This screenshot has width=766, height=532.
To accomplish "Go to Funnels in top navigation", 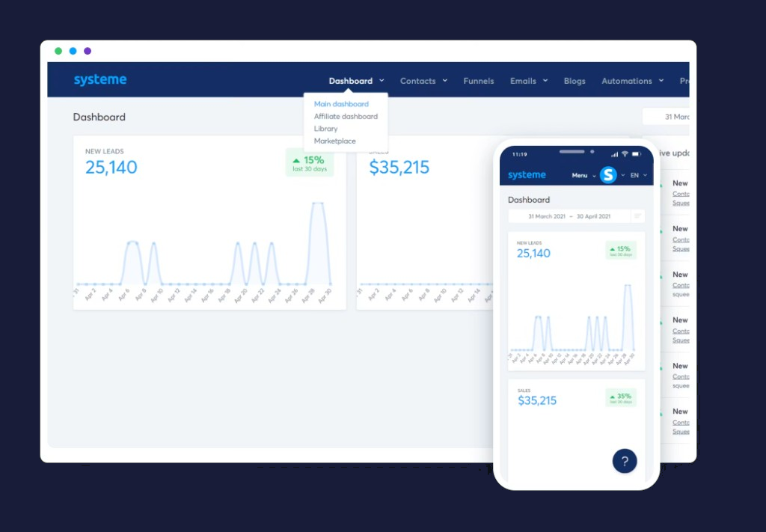I will (x=478, y=81).
